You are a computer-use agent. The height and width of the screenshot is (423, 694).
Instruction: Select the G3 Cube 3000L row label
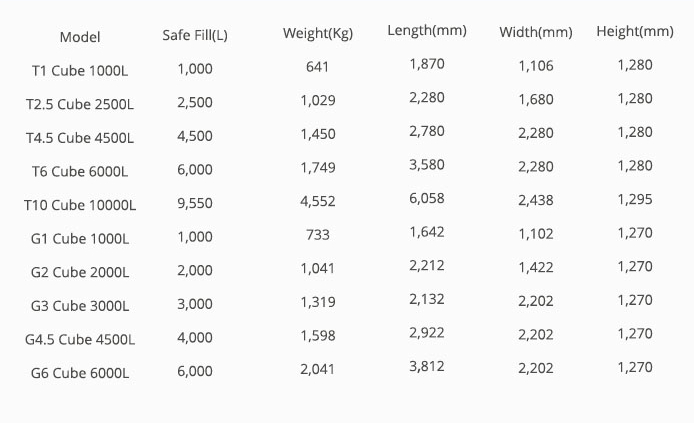80,306
